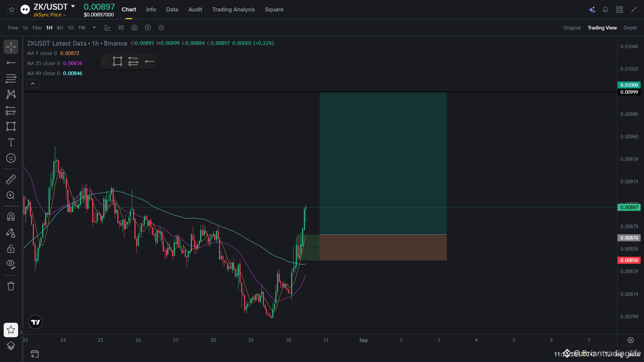Switch to the Trading View chart mode
This screenshot has height=362, width=644.
click(x=602, y=28)
